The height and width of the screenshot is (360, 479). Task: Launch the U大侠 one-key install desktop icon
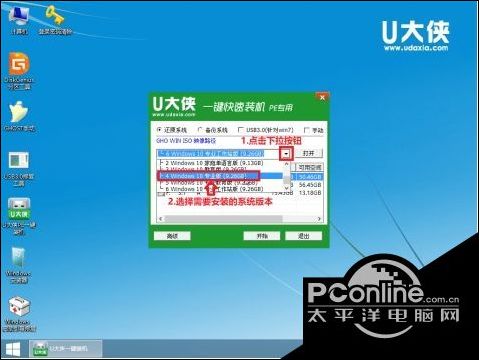click(19, 216)
